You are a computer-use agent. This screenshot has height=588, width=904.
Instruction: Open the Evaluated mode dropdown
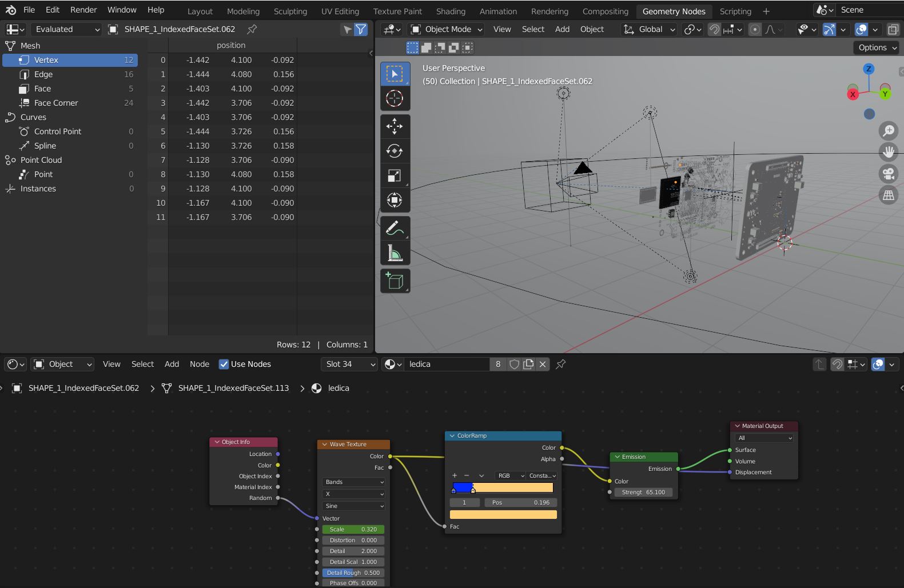[x=66, y=29]
